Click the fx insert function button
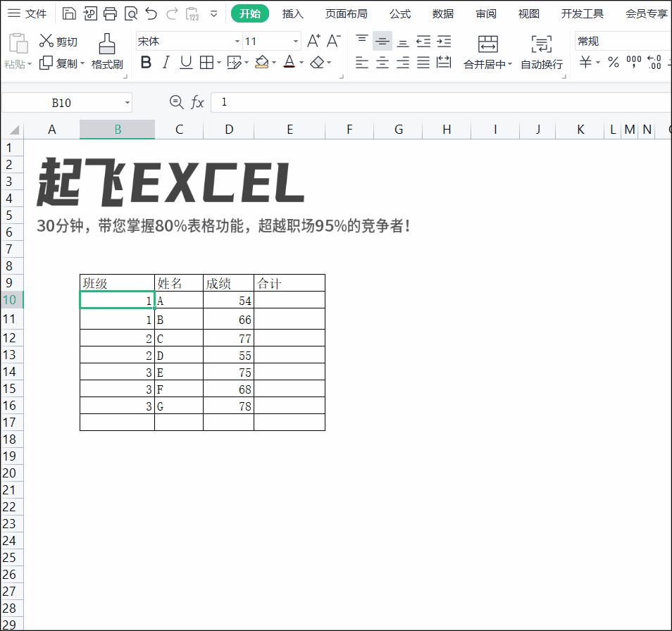 (197, 102)
